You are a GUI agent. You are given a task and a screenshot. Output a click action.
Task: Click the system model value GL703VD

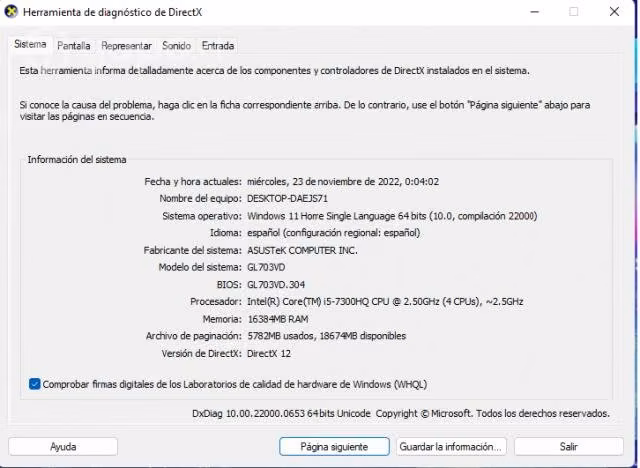[266, 267]
